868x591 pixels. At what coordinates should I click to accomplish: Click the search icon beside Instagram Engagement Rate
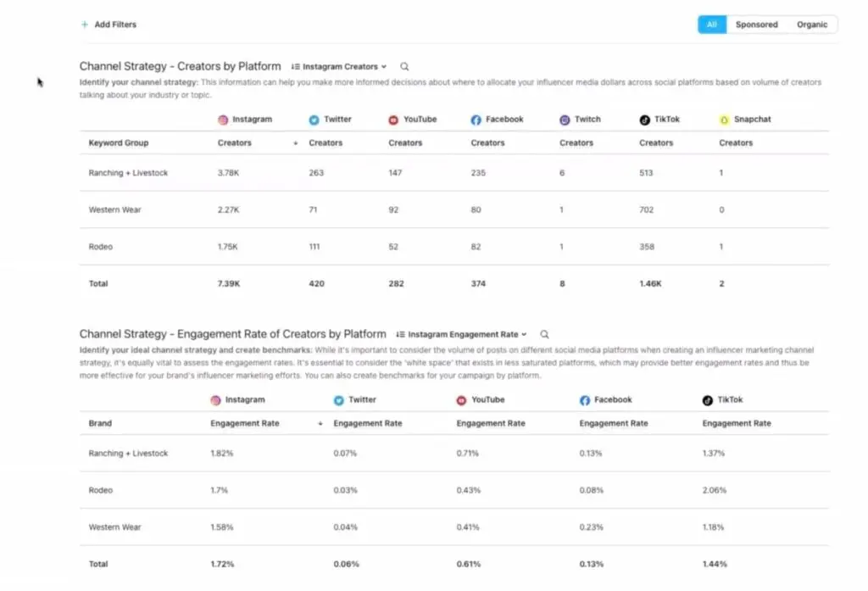pos(545,335)
